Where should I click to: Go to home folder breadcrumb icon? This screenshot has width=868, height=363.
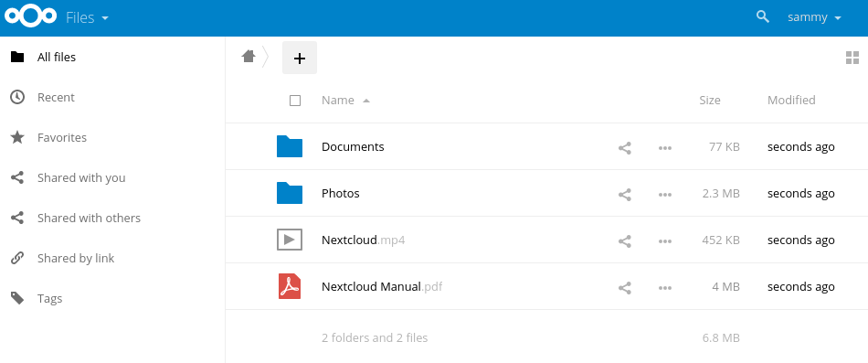point(248,57)
